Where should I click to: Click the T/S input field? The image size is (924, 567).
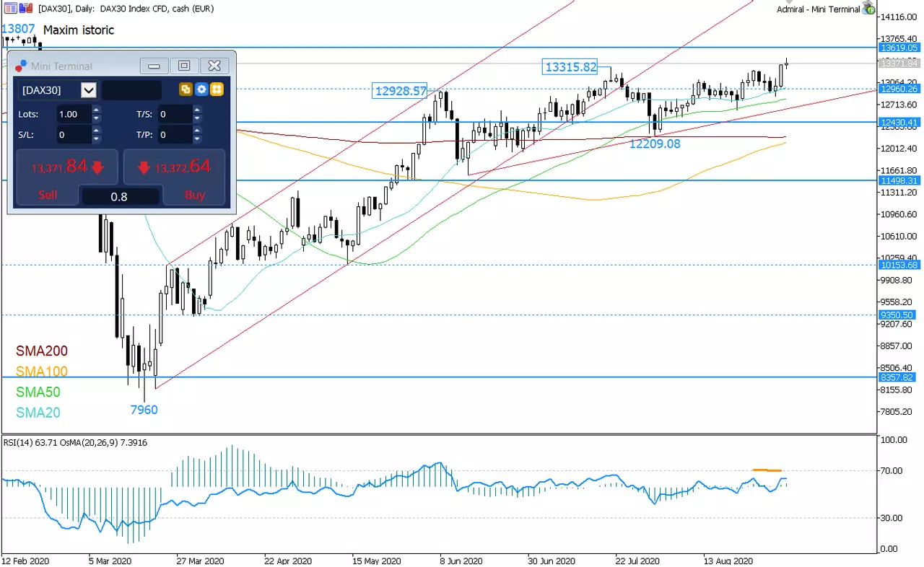pyautogui.click(x=174, y=114)
